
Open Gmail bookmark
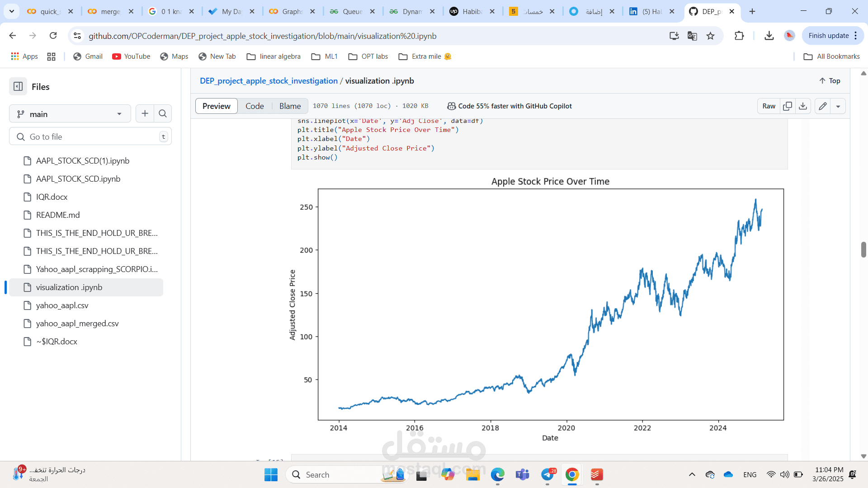point(88,56)
